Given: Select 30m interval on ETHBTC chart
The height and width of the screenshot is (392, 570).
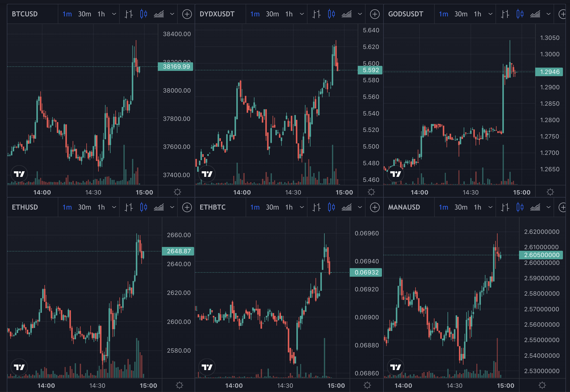Looking at the screenshot, I should [272, 207].
